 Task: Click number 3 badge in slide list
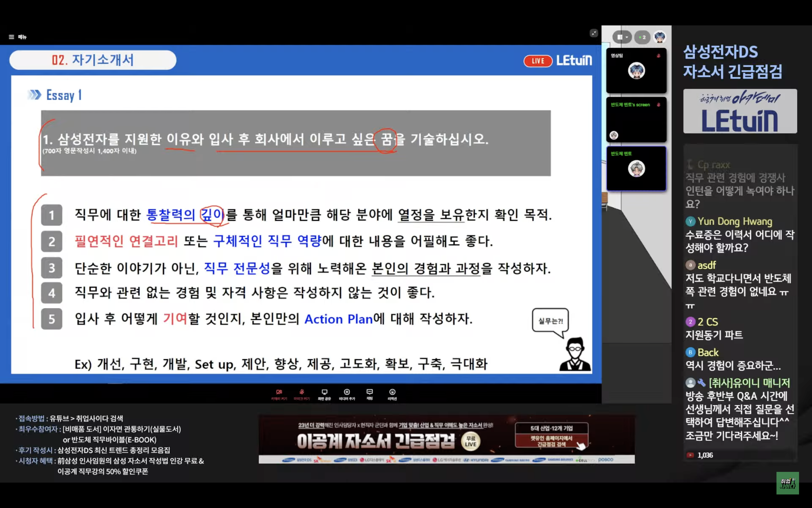click(x=52, y=268)
